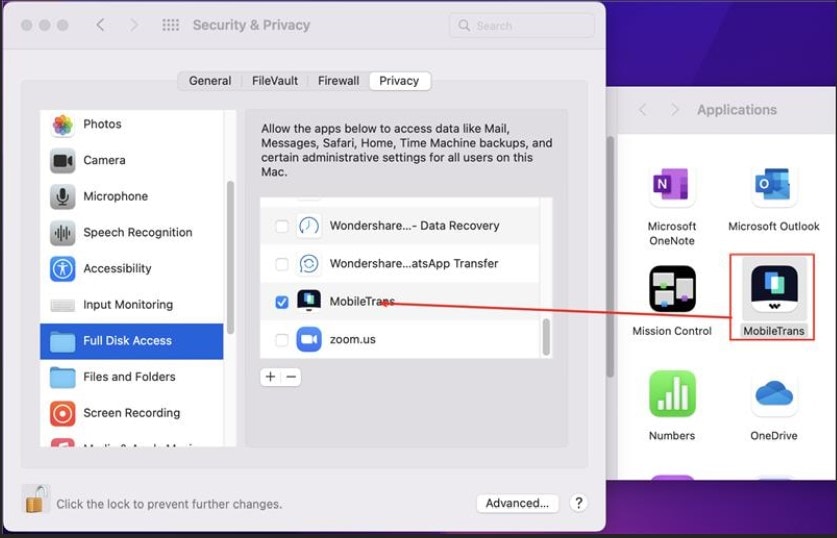Switch to the Privacy tab
The height and width of the screenshot is (538, 837).
[x=399, y=81]
